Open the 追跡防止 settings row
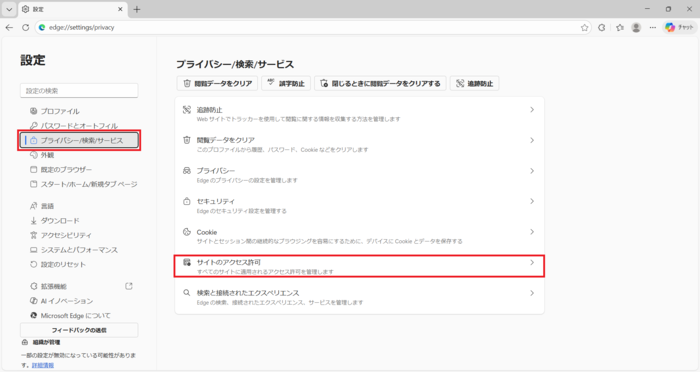Screen dimensions: 700x372 click(359, 113)
